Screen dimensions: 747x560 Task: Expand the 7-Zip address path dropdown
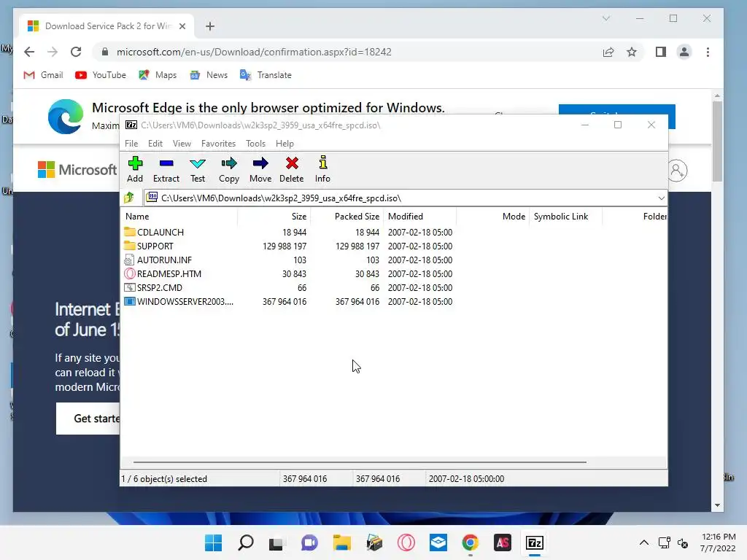click(x=661, y=198)
